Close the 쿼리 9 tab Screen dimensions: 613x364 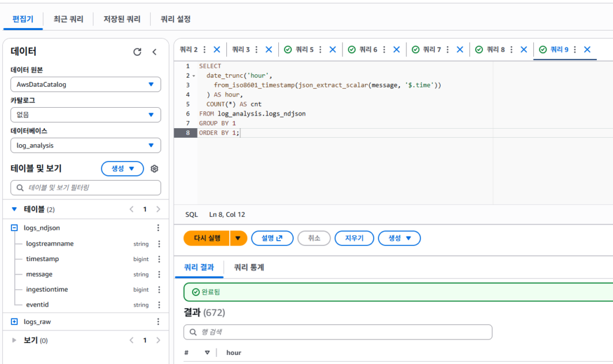click(587, 50)
